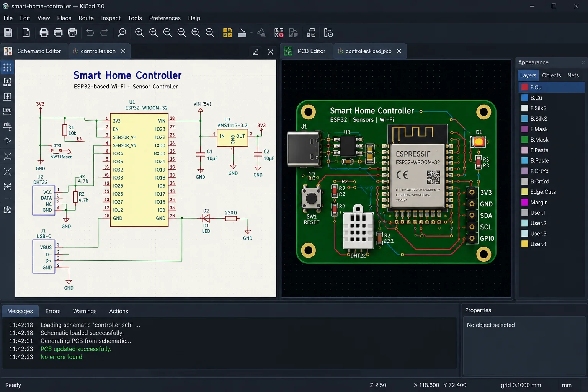This screenshot has width=588, height=392.
Task: Open the Edit menu
Action: [x=25, y=18]
